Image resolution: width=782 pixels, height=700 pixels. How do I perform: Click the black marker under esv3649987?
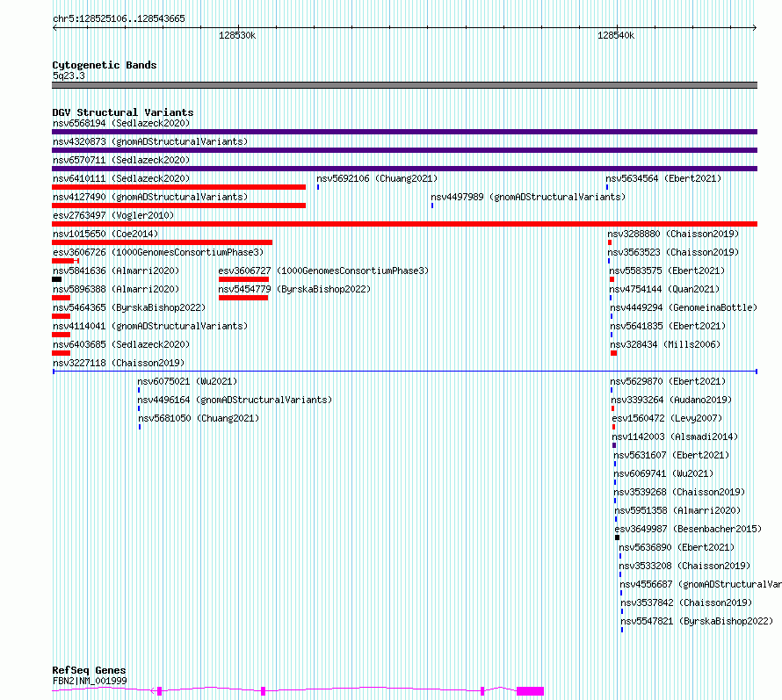[618, 538]
